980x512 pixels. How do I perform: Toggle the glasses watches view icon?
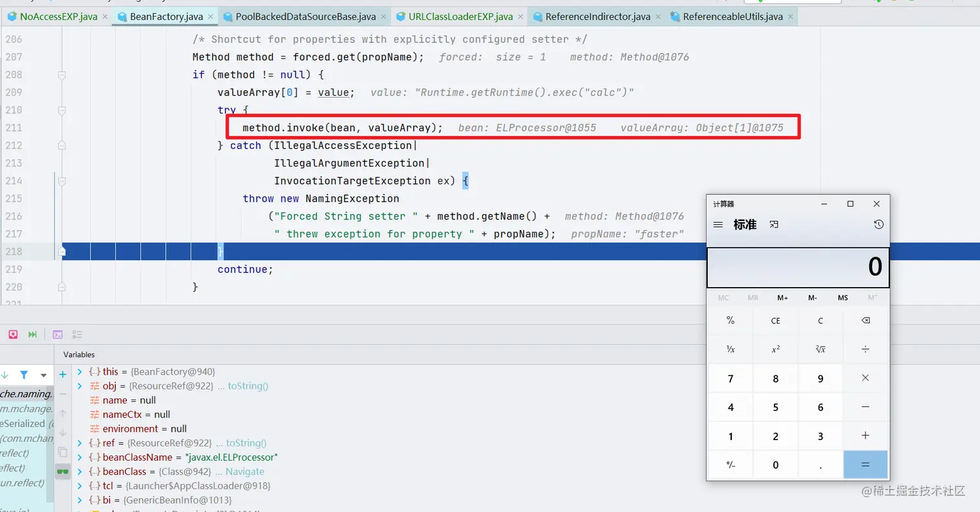[x=63, y=471]
